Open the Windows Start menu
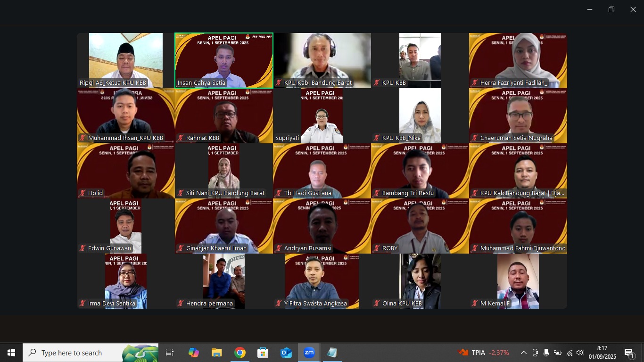Screen dimensions: 644x362 click(x=11, y=353)
